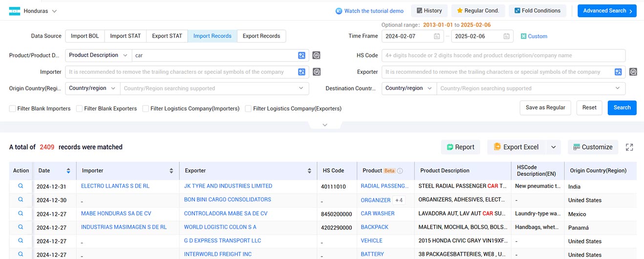Image resolution: width=644 pixels, height=259 pixels.
Task: Click the tutorial demo play icon
Action: coord(339,11)
